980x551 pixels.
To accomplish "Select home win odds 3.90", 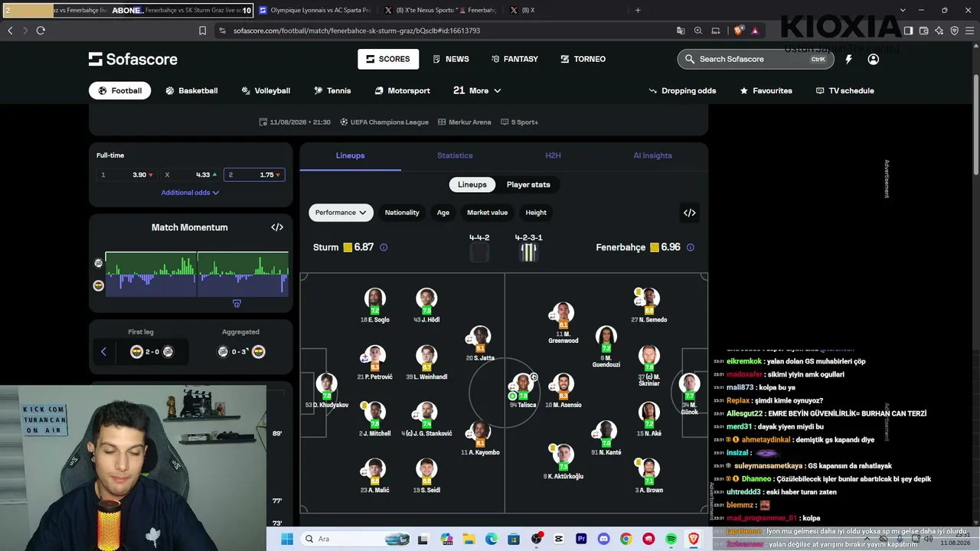I will [126, 174].
